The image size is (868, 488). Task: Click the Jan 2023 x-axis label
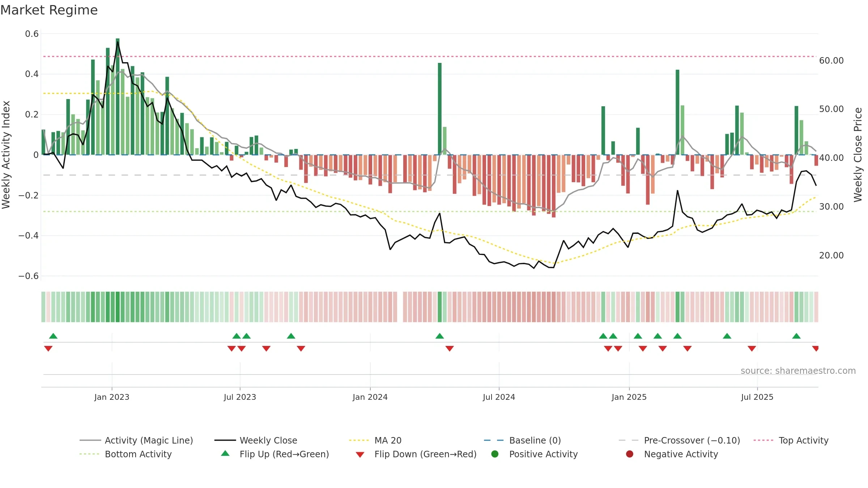(x=112, y=397)
